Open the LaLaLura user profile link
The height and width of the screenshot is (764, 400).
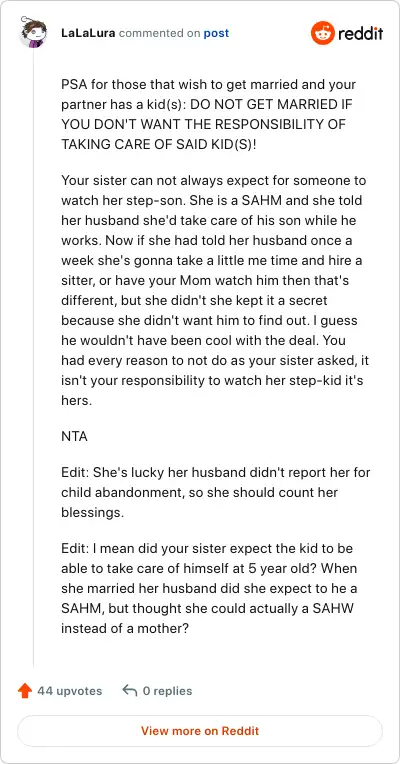(x=88, y=33)
